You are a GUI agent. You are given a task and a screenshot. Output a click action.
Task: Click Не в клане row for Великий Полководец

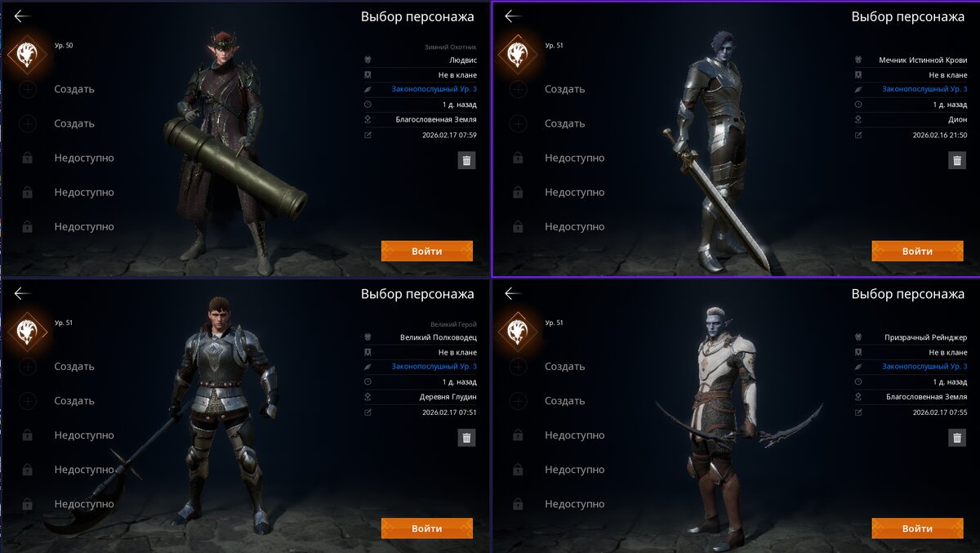point(421,352)
